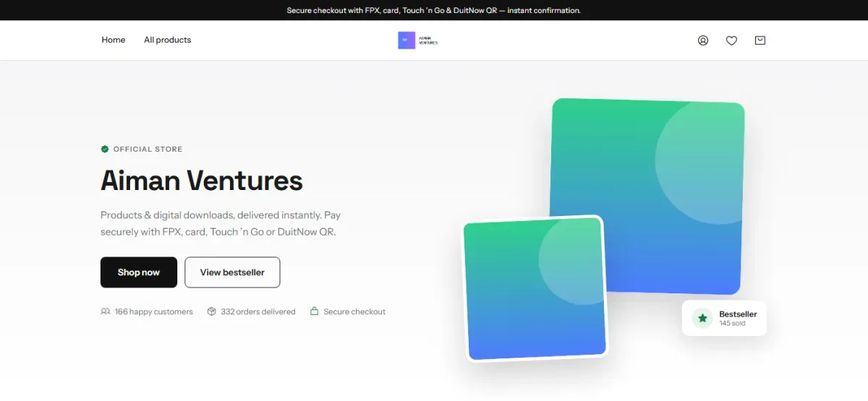Click the "Aiman Ventures" headline

(x=202, y=180)
